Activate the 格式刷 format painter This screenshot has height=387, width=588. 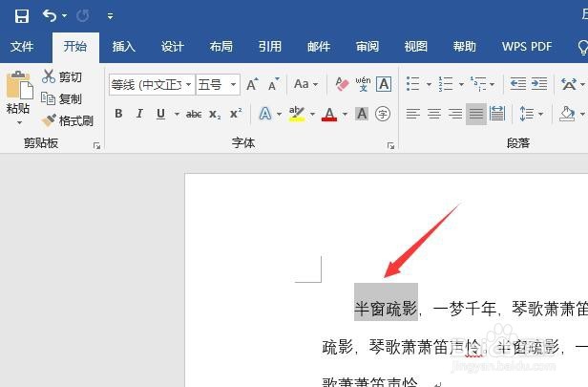pyautogui.click(x=67, y=120)
